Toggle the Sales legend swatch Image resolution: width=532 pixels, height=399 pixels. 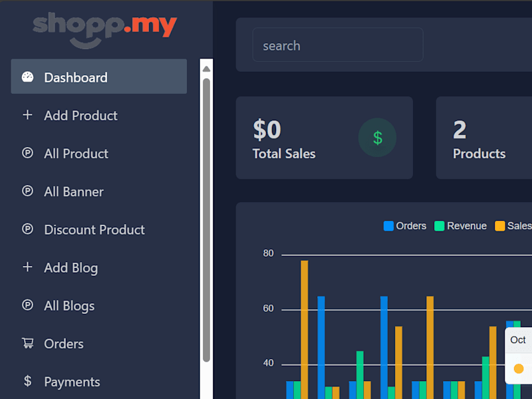tap(500, 225)
